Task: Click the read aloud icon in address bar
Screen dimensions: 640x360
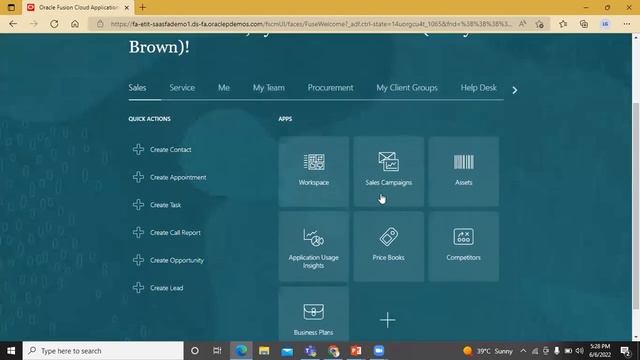Action: (x=522, y=24)
